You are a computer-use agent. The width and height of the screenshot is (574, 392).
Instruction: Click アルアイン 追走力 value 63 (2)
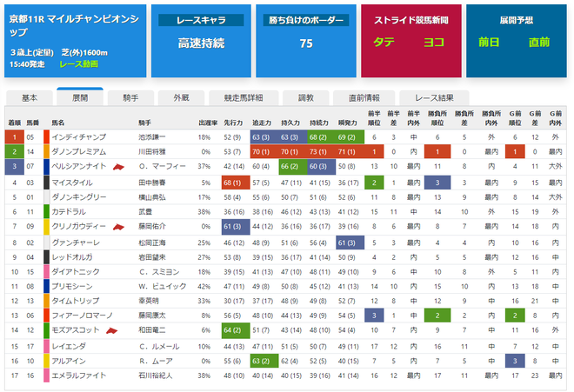click(264, 361)
